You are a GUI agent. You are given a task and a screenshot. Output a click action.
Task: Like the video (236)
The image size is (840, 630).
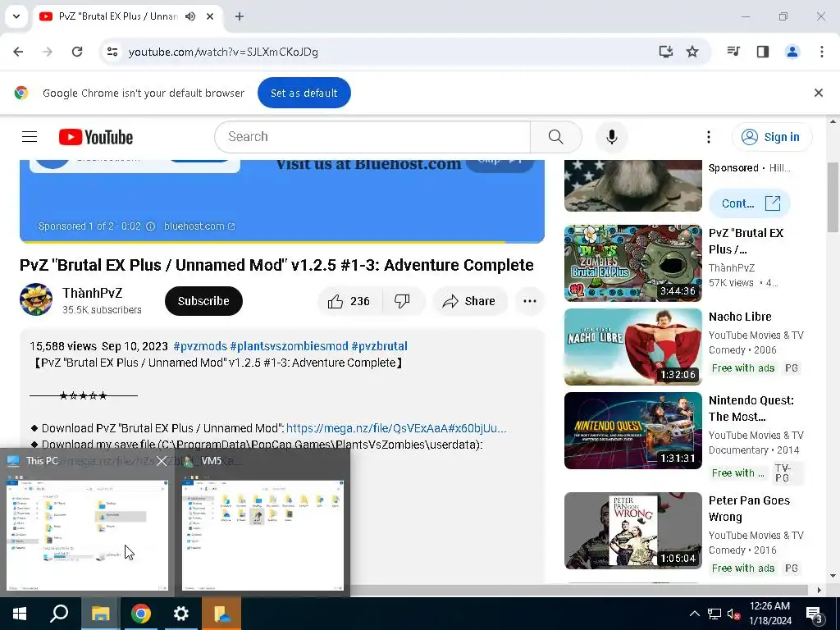[x=349, y=301]
